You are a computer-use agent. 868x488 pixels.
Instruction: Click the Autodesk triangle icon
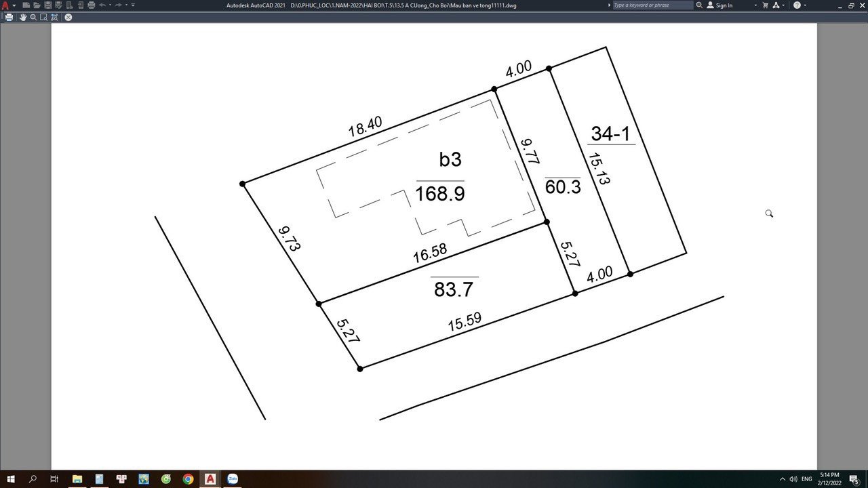coord(775,5)
